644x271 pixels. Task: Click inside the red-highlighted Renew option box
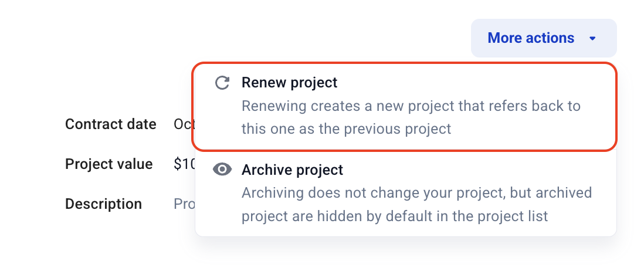pos(405,106)
